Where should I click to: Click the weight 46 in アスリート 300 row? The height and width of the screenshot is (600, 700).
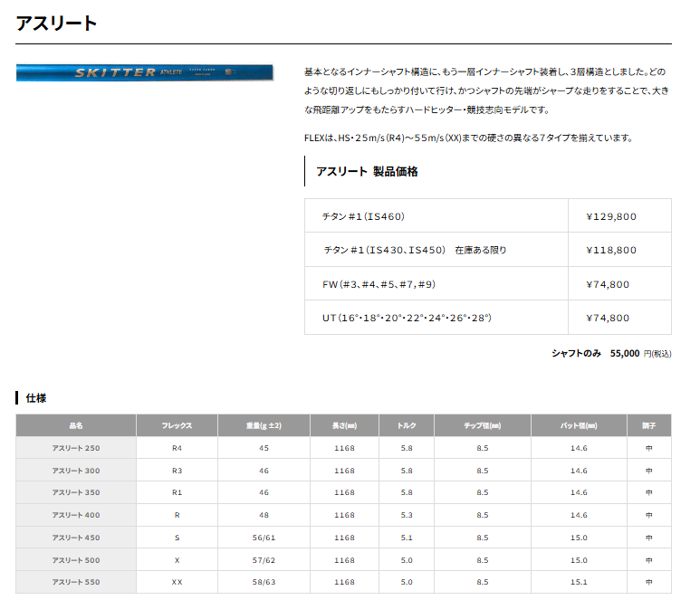coord(264,471)
